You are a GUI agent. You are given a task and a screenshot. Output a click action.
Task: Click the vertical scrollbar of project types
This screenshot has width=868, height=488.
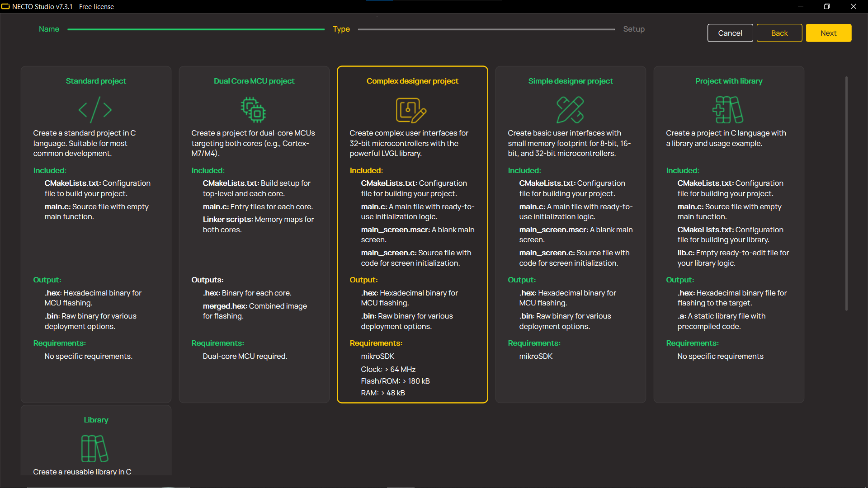pos(846,193)
